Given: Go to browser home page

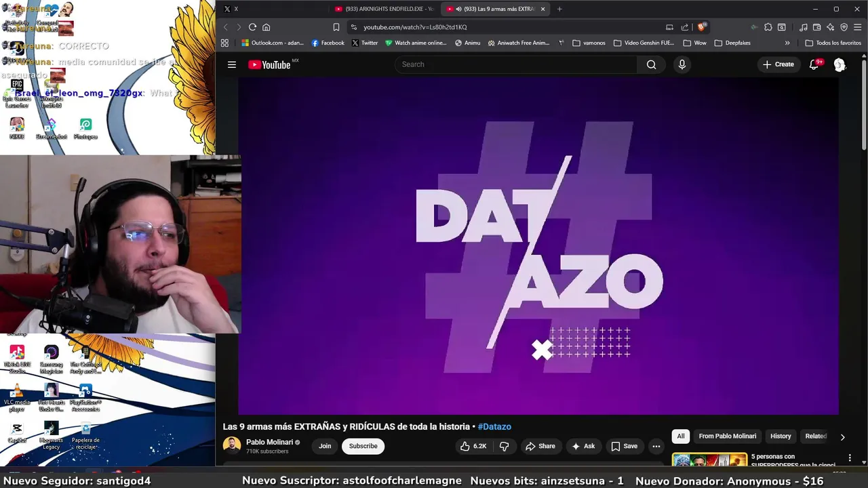Looking at the screenshot, I should [x=266, y=27].
